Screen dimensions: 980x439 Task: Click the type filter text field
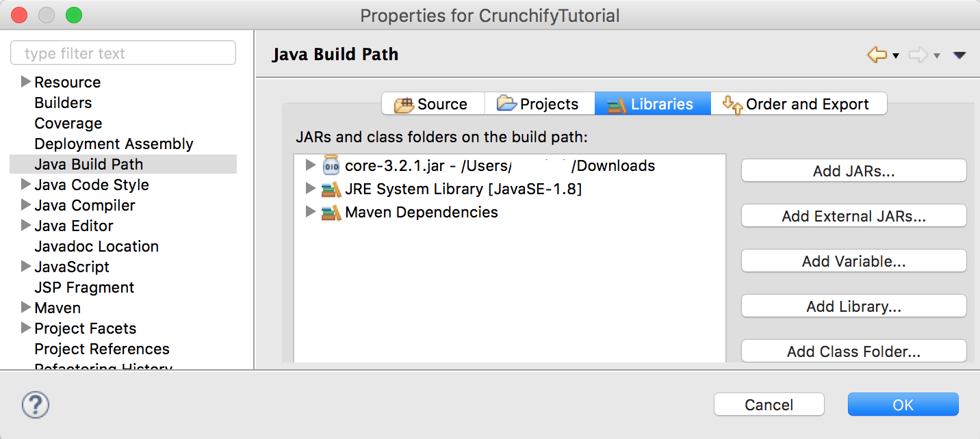123,53
